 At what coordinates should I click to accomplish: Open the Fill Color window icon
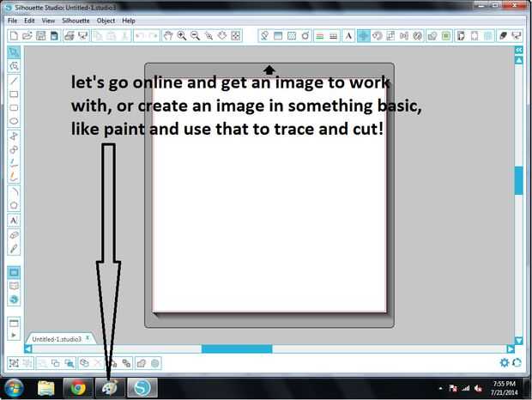[264, 36]
